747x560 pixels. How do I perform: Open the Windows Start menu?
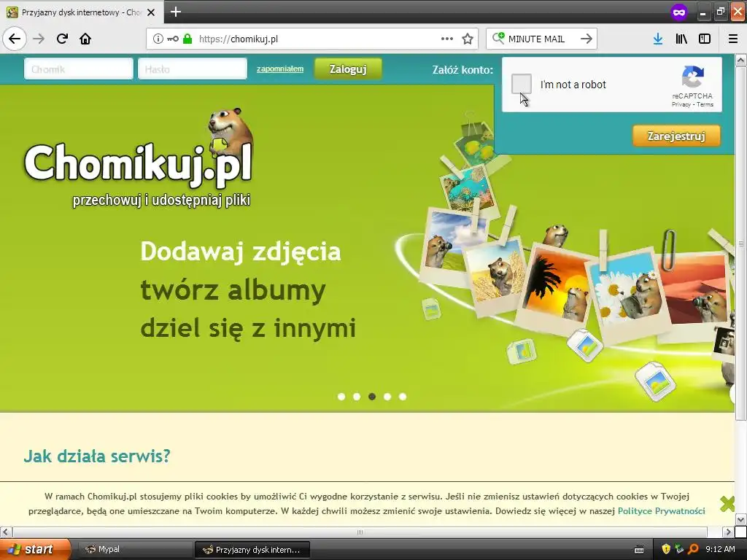(x=34, y=549)
